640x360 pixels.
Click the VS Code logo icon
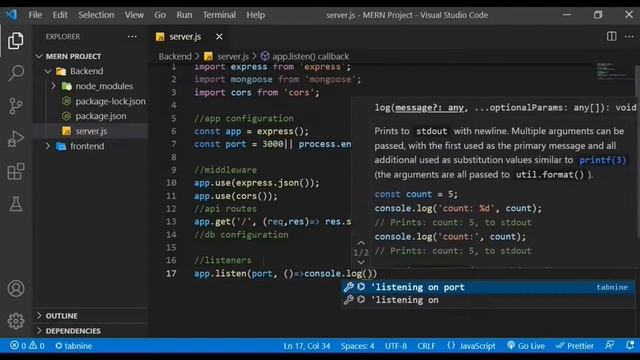(x=11, y=15)
